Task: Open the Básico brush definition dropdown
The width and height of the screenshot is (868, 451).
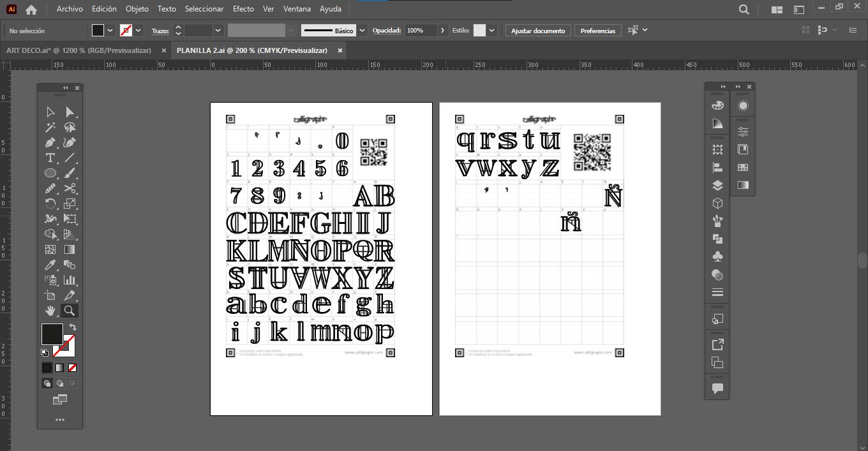Action: pos(363,31)
